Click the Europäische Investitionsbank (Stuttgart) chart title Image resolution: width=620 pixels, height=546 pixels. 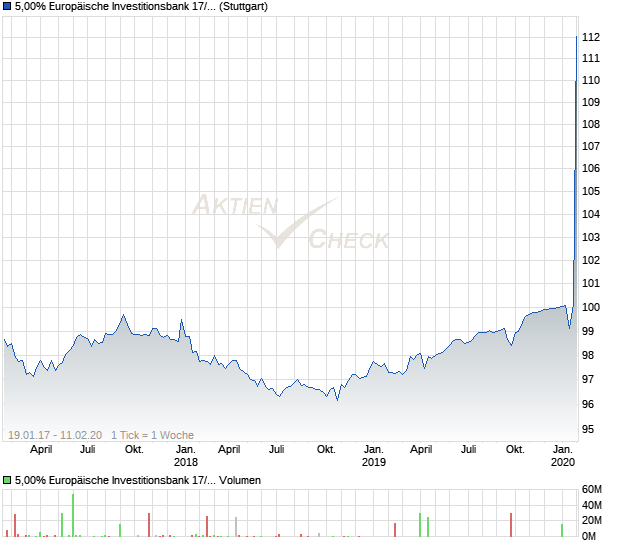point(141,7)
